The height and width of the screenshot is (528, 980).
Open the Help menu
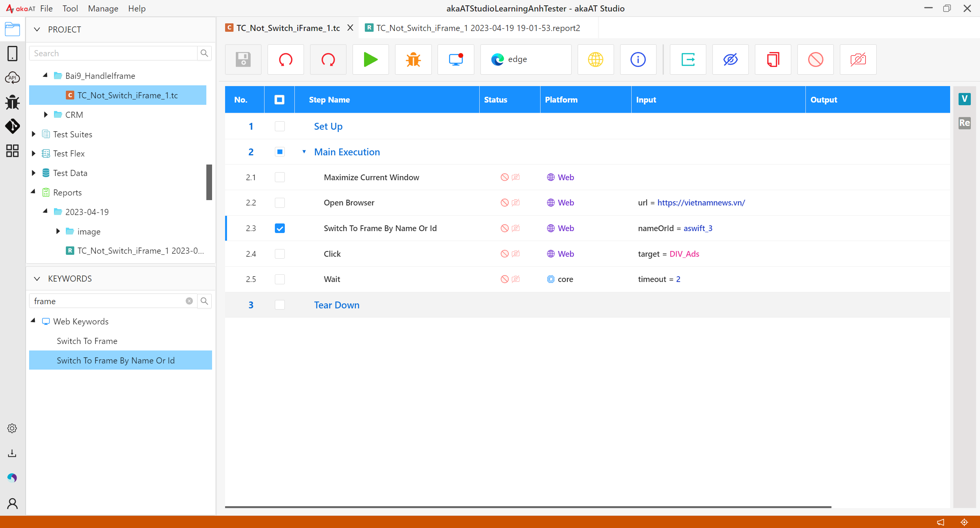137,8
